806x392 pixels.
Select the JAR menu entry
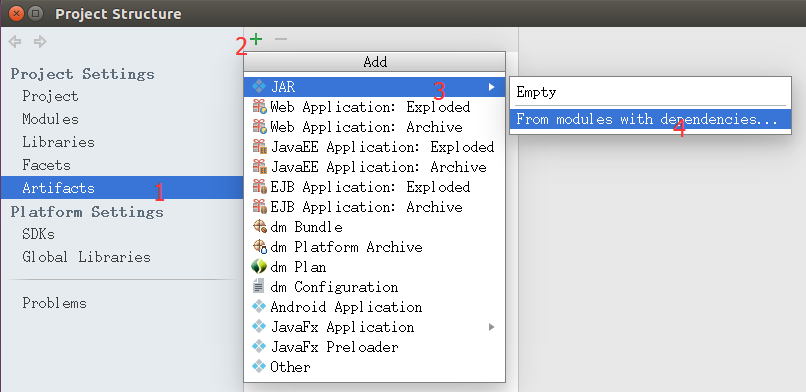374,87
